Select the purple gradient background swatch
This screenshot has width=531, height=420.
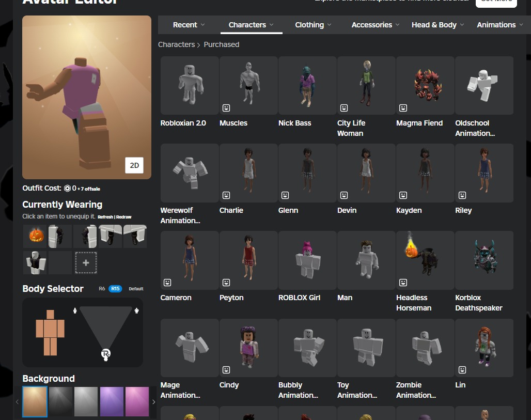click(112, 401)
